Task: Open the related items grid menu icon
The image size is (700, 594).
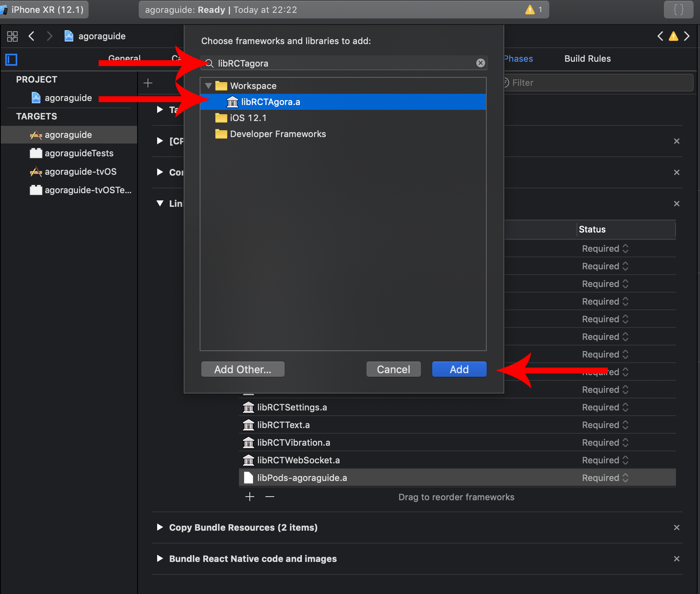Action: 12,36
